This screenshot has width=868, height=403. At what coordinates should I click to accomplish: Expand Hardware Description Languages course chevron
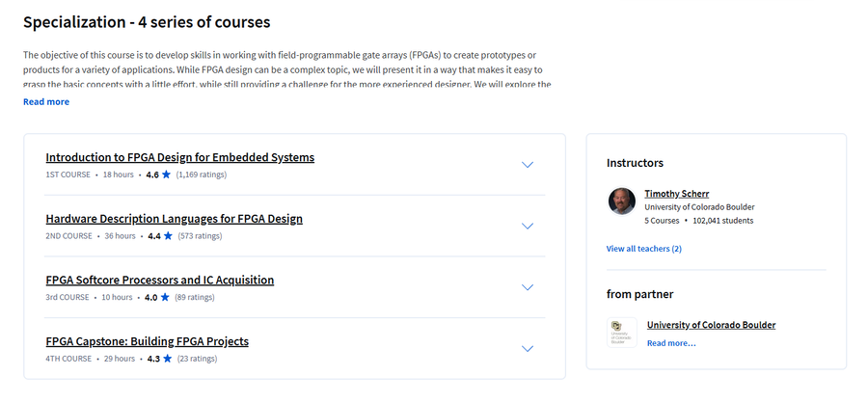tap(528, 226)
